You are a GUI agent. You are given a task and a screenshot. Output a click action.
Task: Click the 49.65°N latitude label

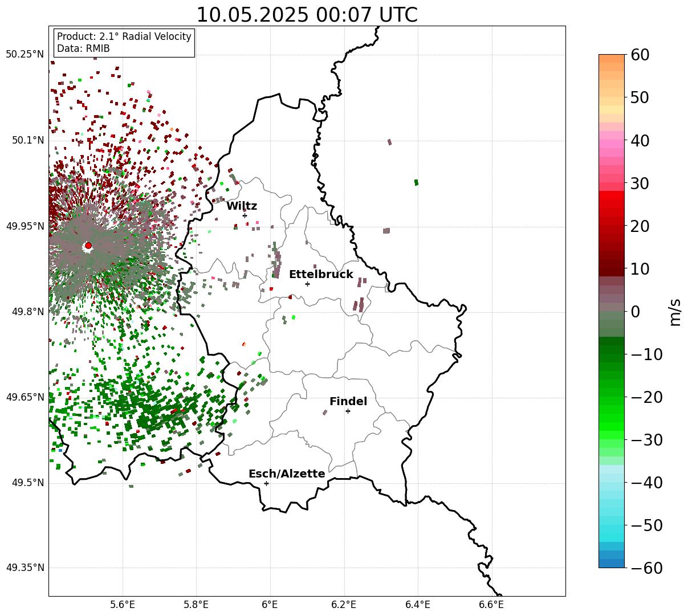tap(25, 397)
